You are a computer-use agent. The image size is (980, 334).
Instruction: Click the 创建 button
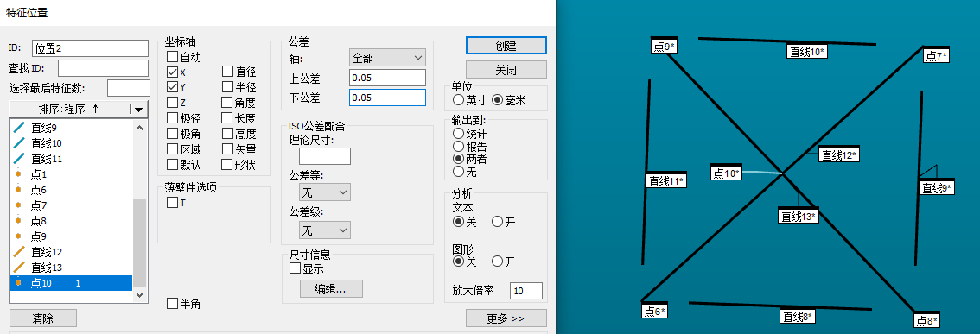[506, 46]
